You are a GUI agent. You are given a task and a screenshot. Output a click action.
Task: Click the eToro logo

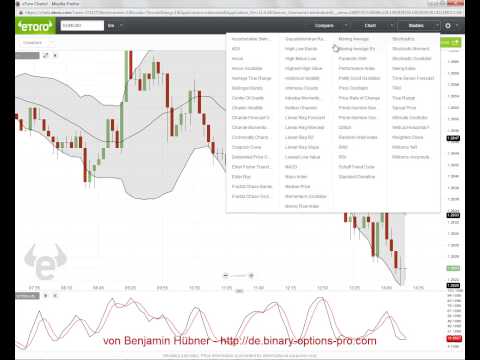click(x=35, y=26)
